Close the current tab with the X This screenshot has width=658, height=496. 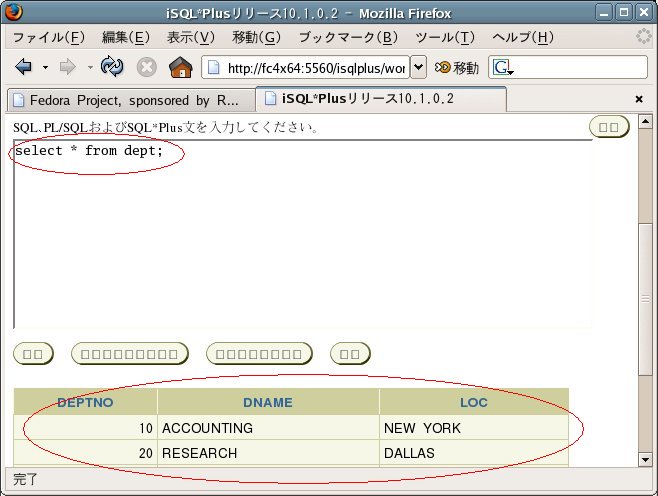[x=639, y=99]
